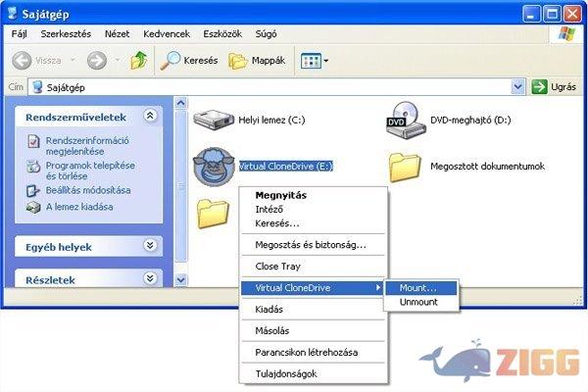
Task: Maximize the Sajátgép window
Action: 552,15
